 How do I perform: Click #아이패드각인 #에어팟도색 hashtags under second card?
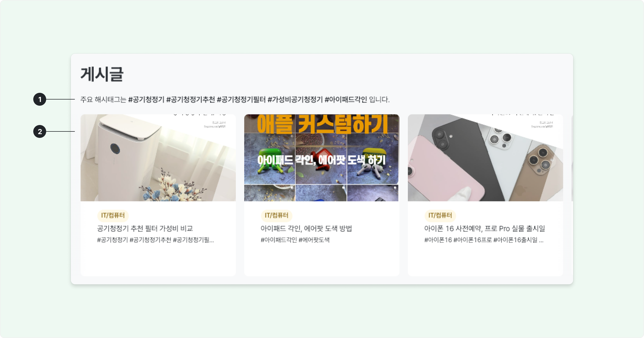click(295, 240)
